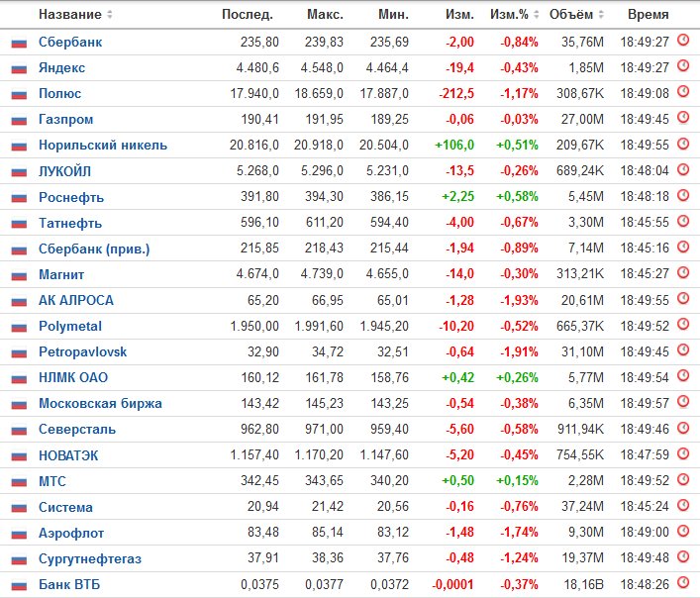700x598 pixels.
Task: Click the Макс. column header
Action: (x=325, y=14)
